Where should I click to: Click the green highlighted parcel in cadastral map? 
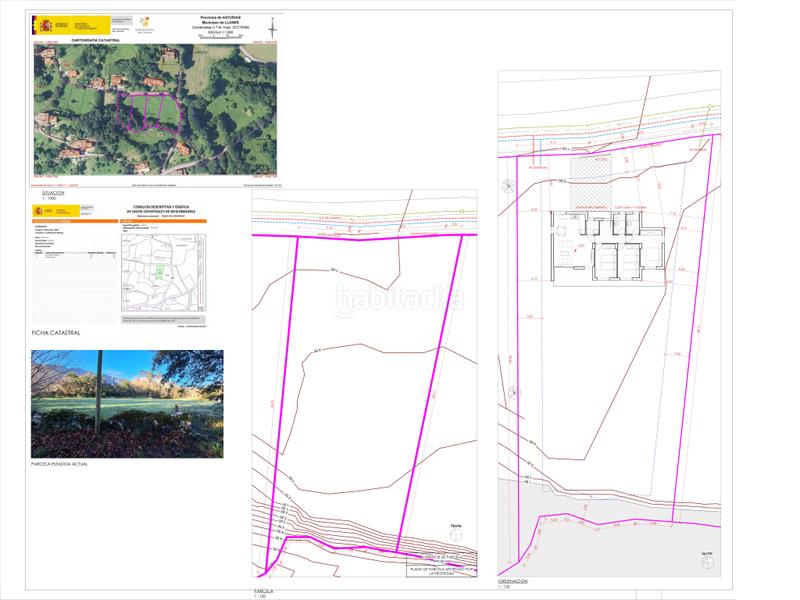(158, 273)
